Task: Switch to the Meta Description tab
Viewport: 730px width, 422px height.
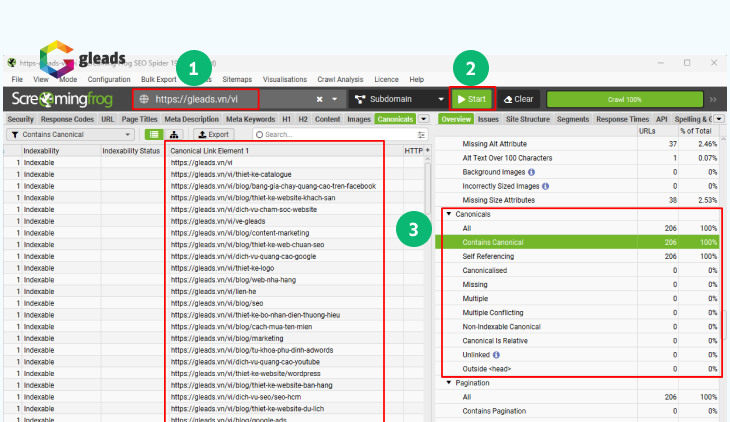Action: pyautogui.click(x=191, y=119)
